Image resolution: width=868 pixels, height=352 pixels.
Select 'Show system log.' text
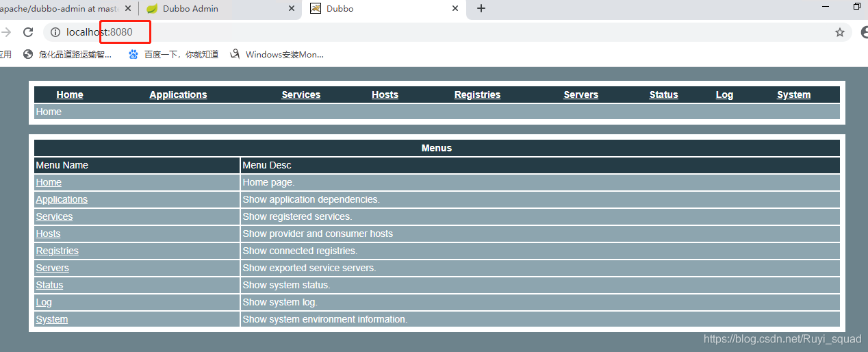tap(280, 302)
